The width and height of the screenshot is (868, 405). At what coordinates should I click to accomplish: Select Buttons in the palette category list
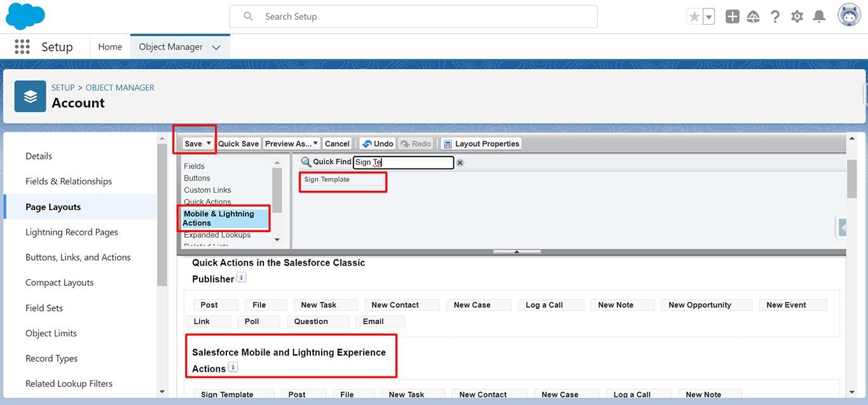click(x=197, y=178)
